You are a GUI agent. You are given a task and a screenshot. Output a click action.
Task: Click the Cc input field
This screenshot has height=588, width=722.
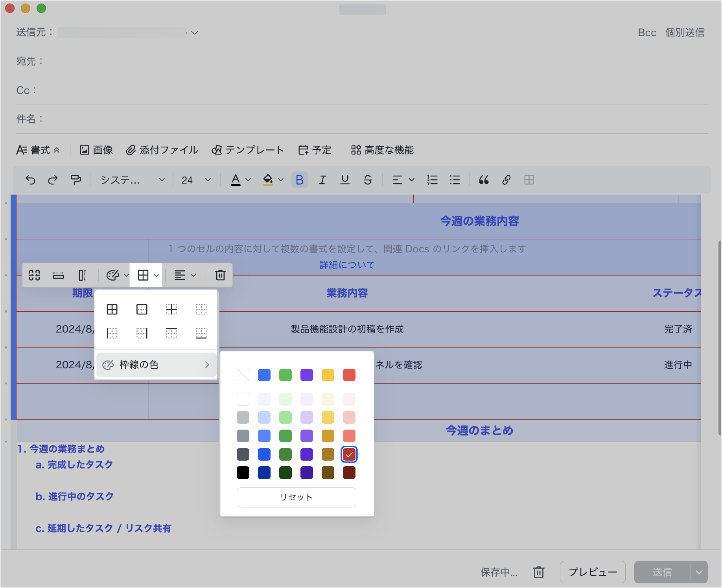pyautogui.click(x=362, y=90)
